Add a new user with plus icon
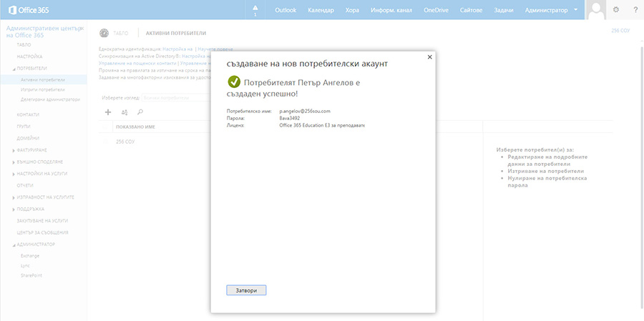The width and height of the screenshot is (644, 321). (108, 112)
